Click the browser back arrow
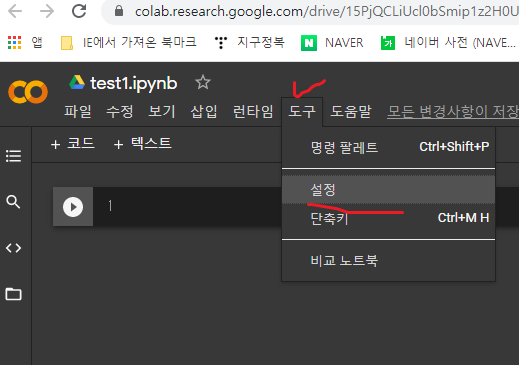519x365 pixels. 15,11
